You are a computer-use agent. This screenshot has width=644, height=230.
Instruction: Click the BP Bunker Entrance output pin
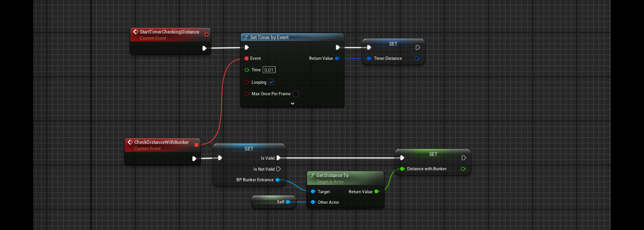[x=277, y=180]
